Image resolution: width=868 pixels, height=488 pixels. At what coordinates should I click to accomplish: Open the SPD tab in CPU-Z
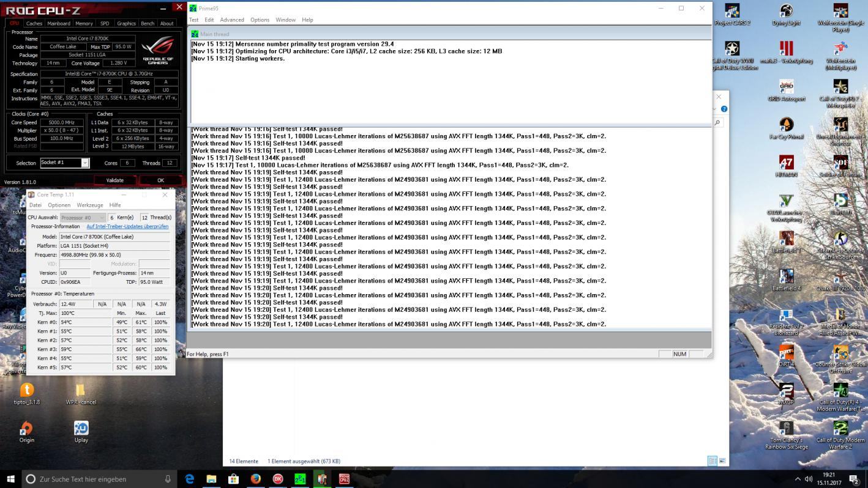click(x=105, y=23)
